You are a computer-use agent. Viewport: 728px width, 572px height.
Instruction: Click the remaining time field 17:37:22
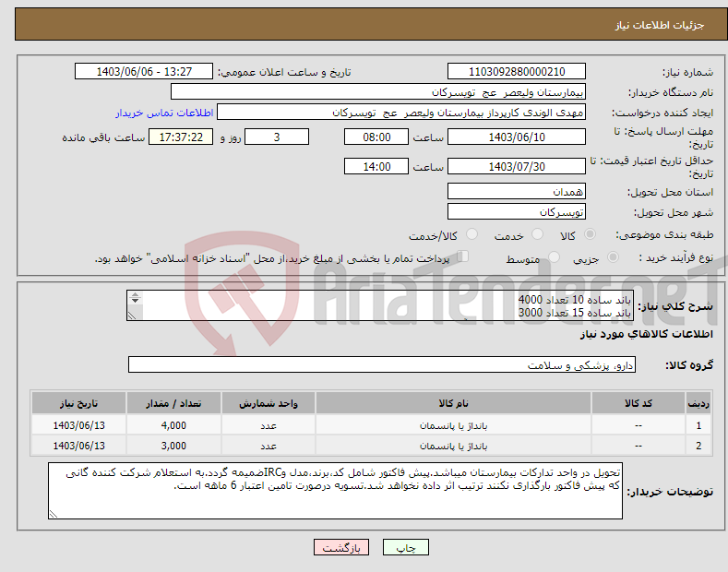coord(181,137)
